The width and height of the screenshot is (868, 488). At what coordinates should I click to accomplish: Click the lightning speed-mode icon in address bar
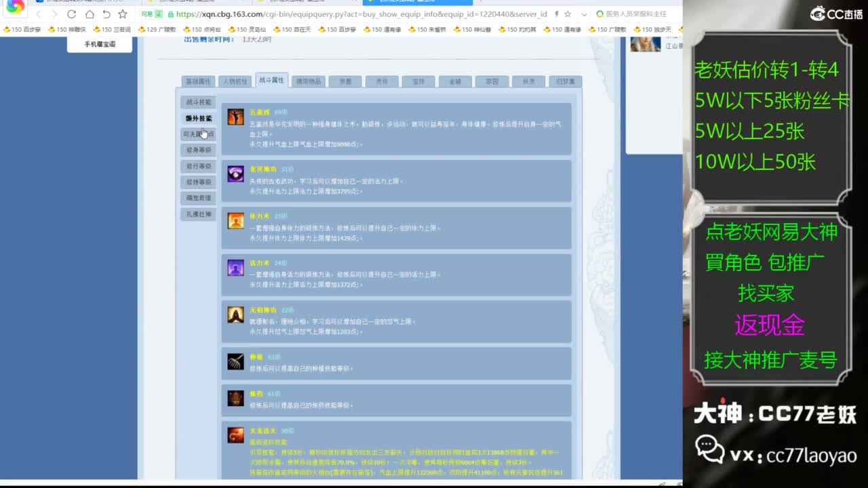pos(557,14)
